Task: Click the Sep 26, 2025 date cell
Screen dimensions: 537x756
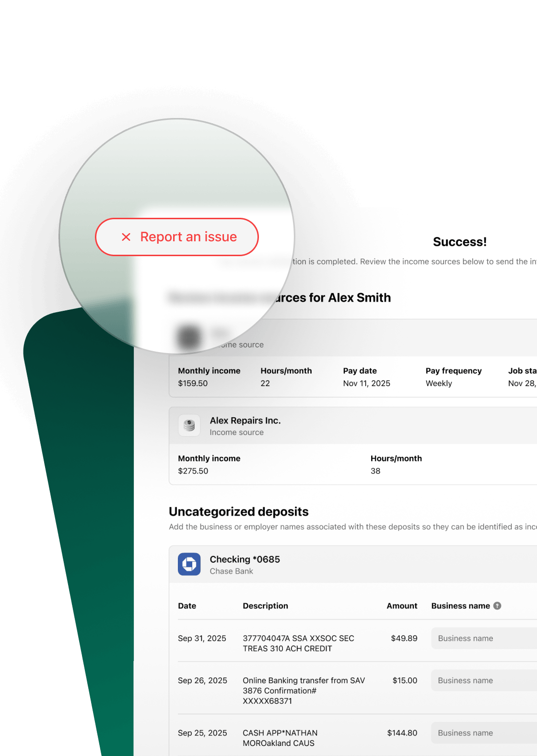Action: coord(202,681)
